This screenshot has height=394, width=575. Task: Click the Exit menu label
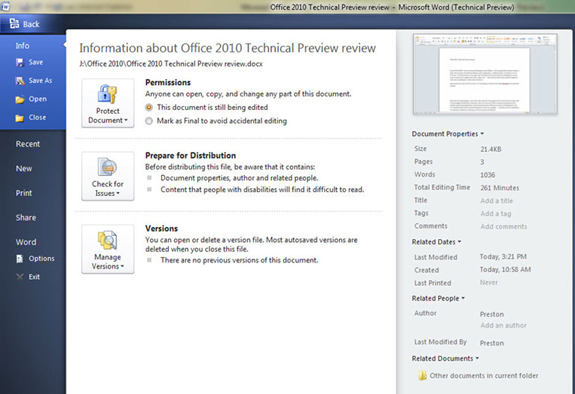34,277
